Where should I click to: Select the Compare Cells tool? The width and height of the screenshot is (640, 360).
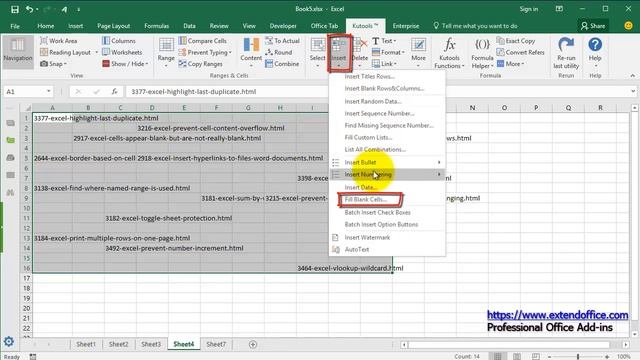(202, 41)
